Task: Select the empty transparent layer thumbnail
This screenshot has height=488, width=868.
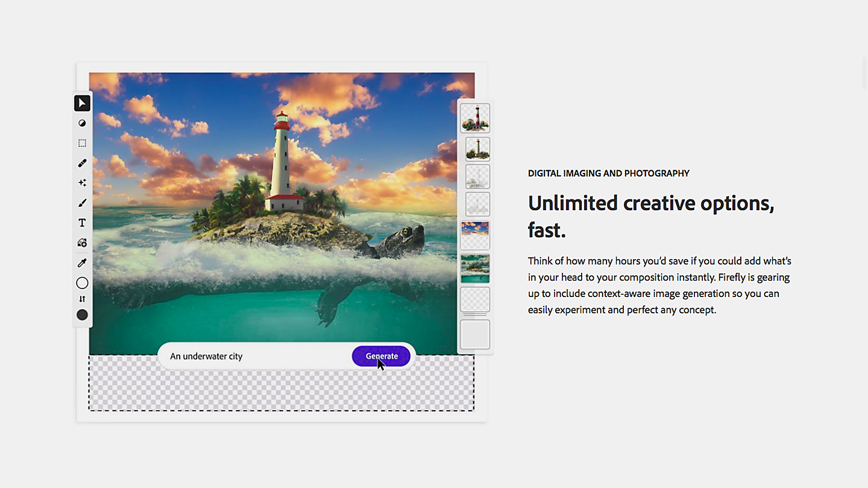Action: [475, 300]
